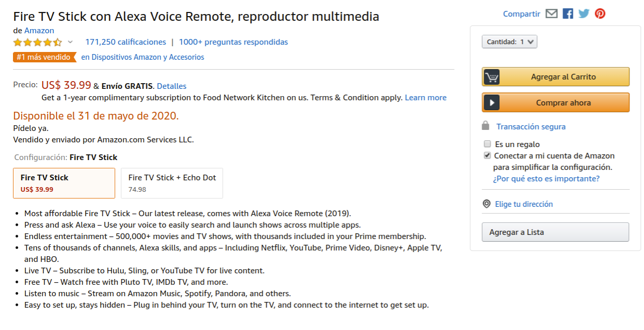The height and width of the screenshot is (330, 644).
Task: Pin the product to Pinterest
Action: pyautogui.click(x=600, y=14)
